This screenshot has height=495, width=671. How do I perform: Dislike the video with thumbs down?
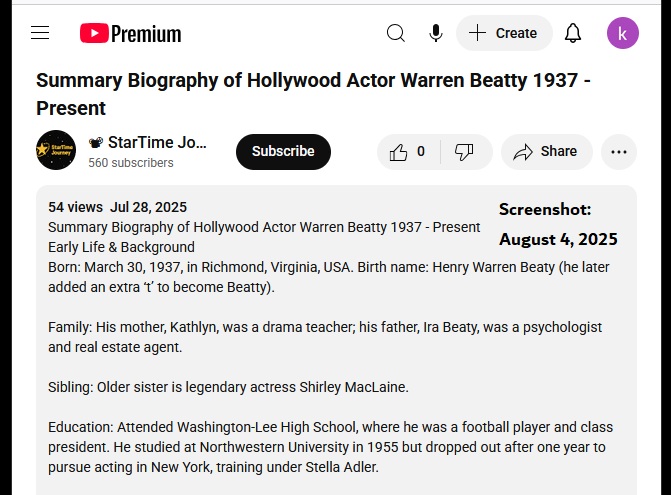click(x=464, y=152)
